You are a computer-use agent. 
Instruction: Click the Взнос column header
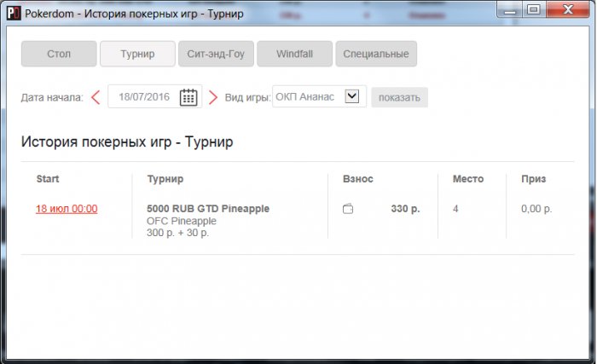click(358, 179)
